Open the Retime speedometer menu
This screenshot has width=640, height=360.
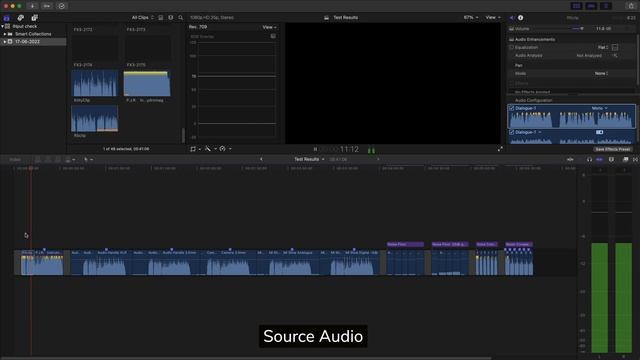[222, 149]
